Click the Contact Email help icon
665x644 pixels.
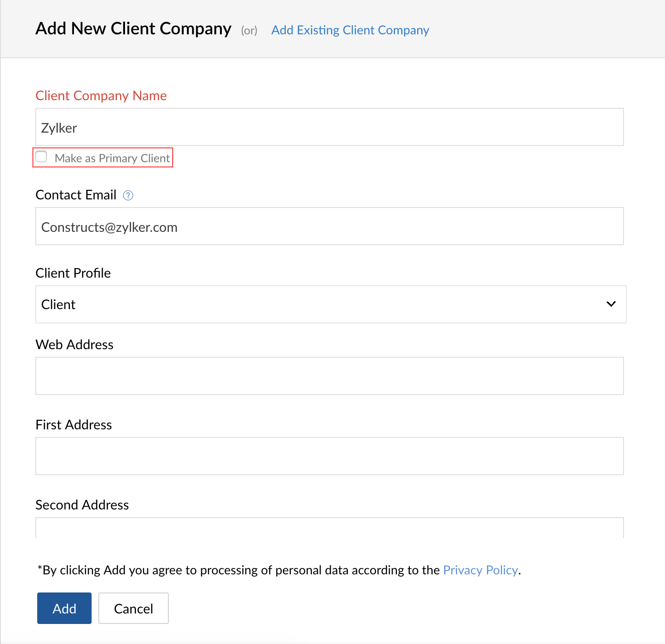click(128, 195)
